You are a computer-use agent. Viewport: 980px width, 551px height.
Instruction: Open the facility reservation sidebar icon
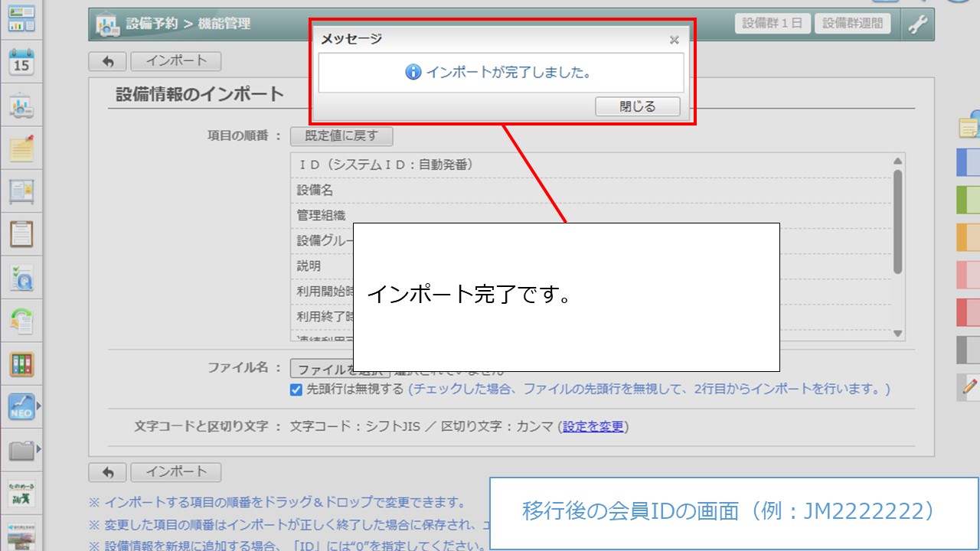click(x=21, y=106)
